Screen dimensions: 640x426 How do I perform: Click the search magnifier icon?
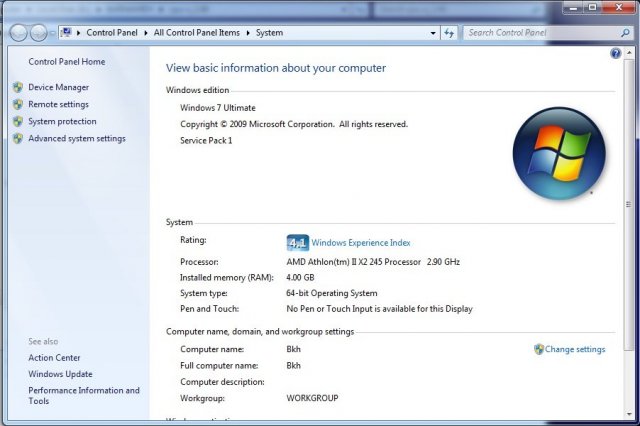pos(625,33)
